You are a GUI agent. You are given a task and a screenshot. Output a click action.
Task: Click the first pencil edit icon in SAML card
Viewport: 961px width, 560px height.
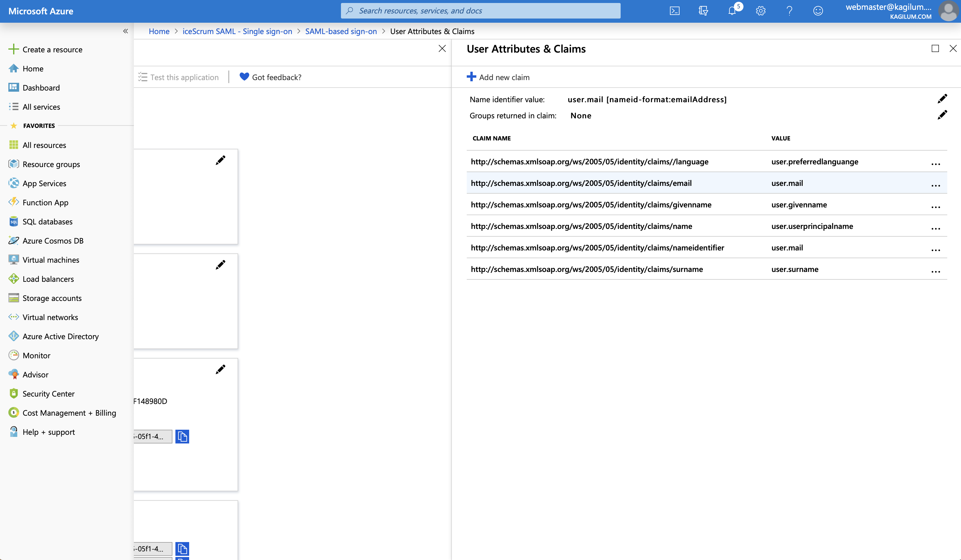coord(221,160)
